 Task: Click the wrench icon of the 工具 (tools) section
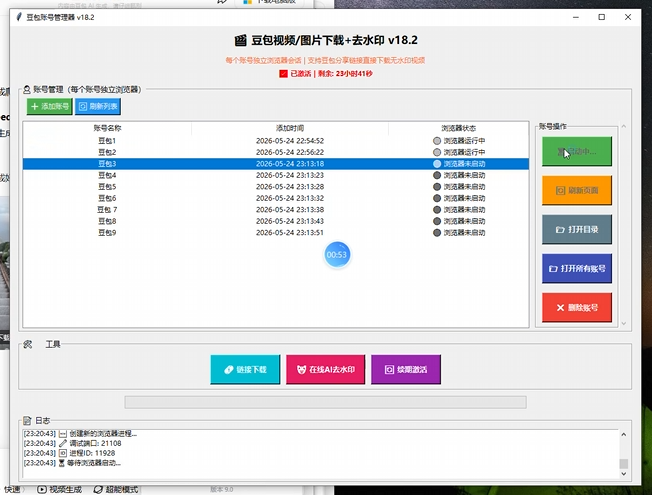28,344
